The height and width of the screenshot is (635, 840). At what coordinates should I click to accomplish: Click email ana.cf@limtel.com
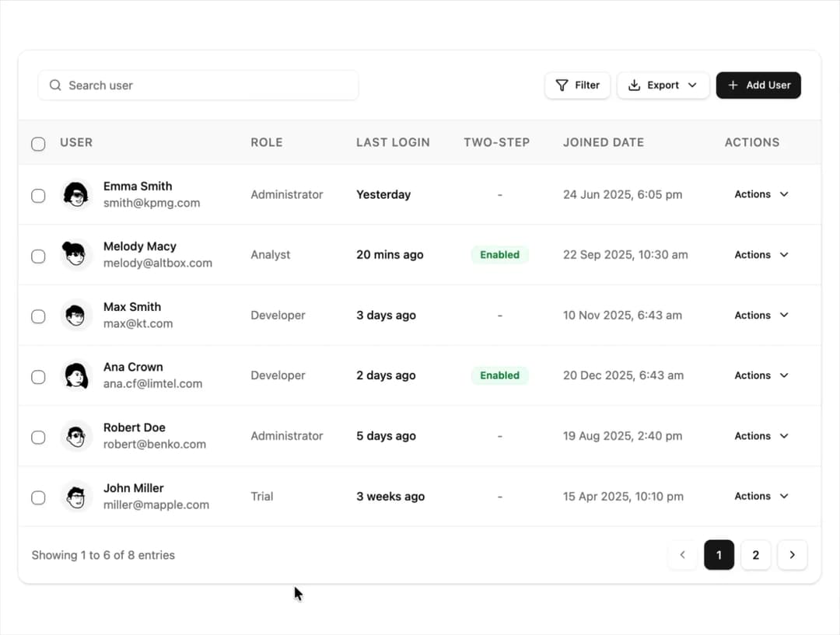point(152,384)
